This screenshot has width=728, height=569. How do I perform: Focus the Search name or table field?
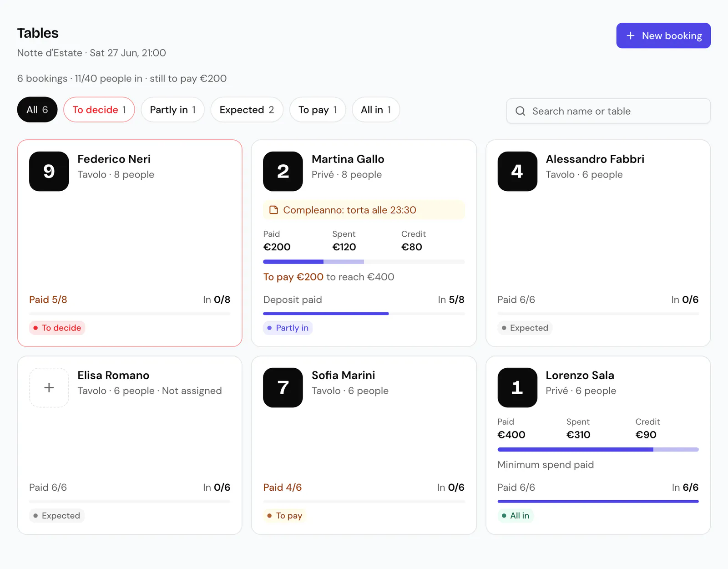pyautogui.click(x=608, y=111)
